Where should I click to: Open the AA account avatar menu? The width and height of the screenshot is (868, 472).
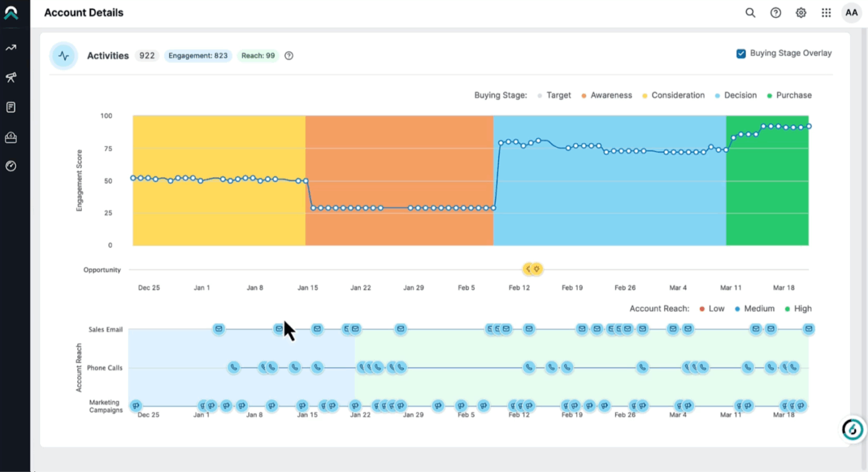click(851, 12)
